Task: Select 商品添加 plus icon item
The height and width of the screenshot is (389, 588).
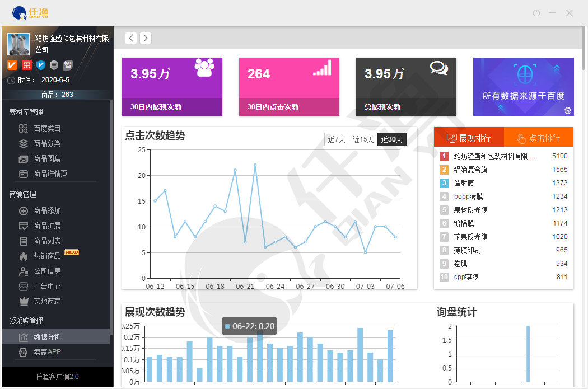Action: [47, 210]
